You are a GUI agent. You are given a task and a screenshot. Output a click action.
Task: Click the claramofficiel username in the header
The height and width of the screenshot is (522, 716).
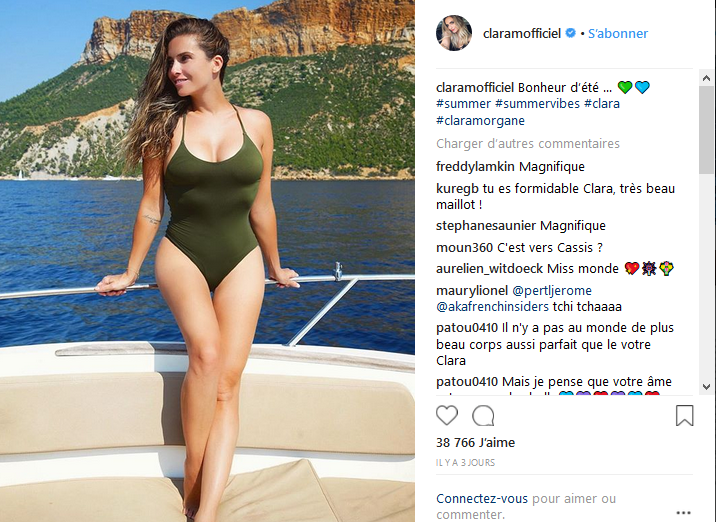tap(522, 33)
